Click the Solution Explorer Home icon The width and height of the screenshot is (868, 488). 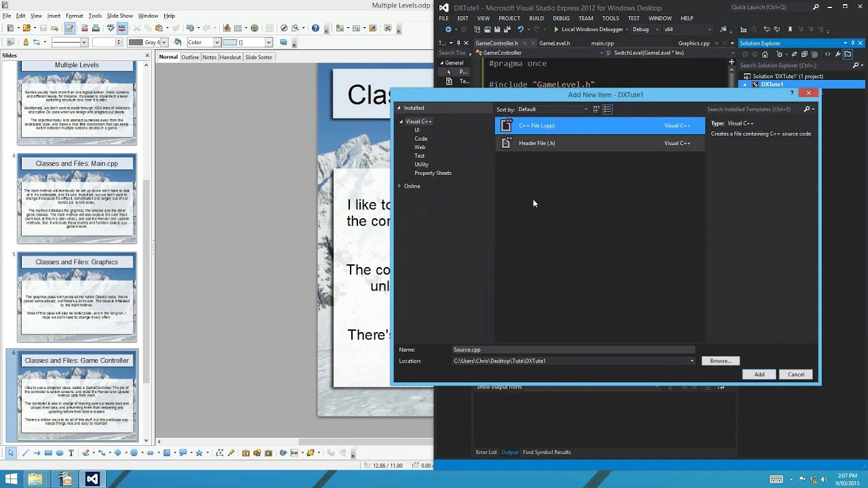765,54
